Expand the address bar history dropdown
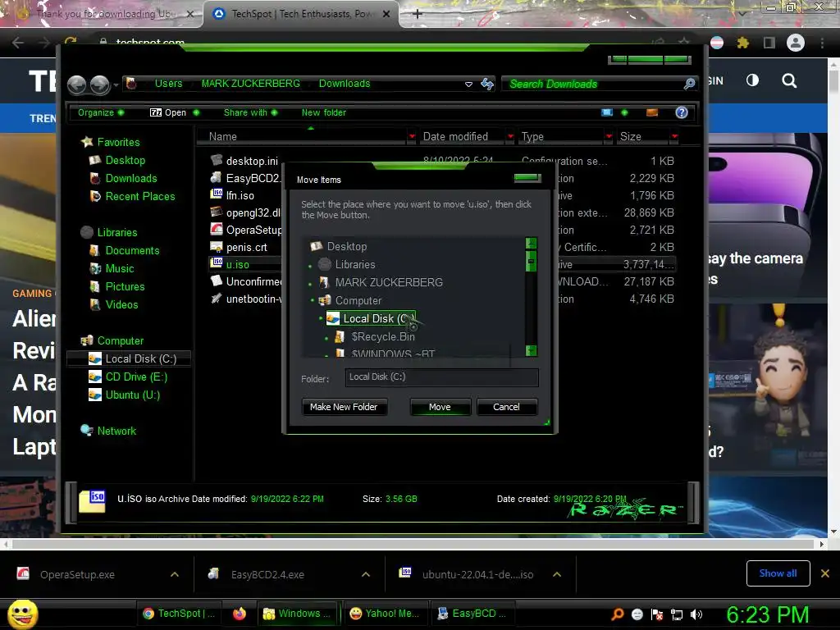This screenshot has width=840, height=630. click(468, 84)
